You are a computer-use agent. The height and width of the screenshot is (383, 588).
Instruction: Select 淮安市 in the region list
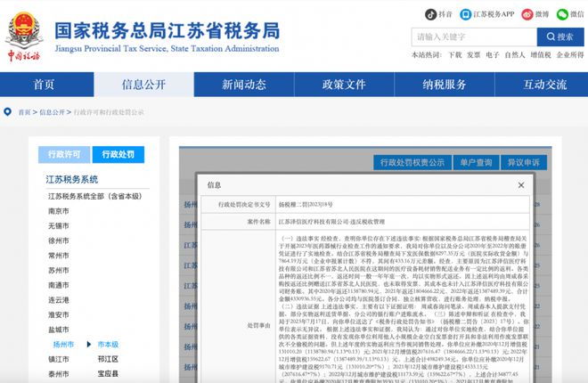click(x=59, y=314)
